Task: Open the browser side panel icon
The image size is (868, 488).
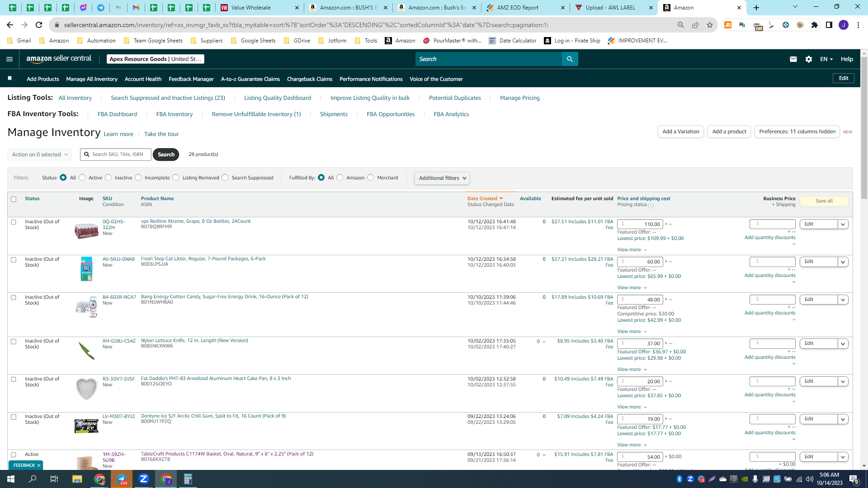Action: click(x=829, y=25)
